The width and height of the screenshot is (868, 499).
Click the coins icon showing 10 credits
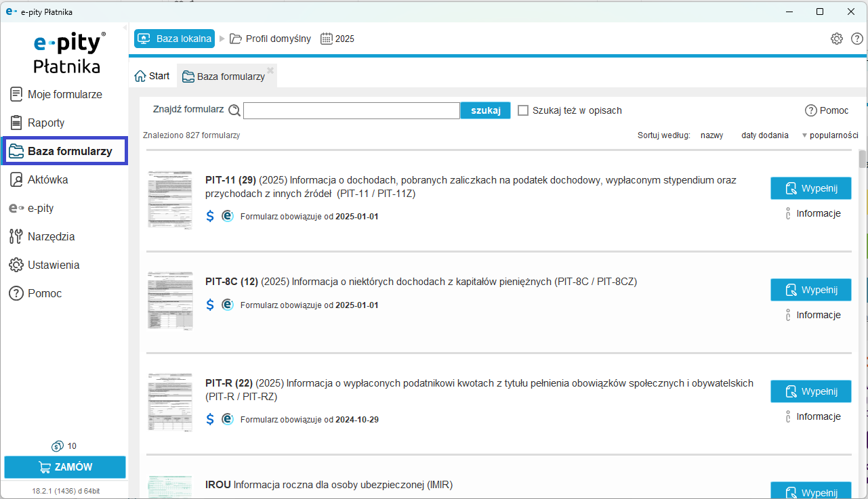click(58, 446)
